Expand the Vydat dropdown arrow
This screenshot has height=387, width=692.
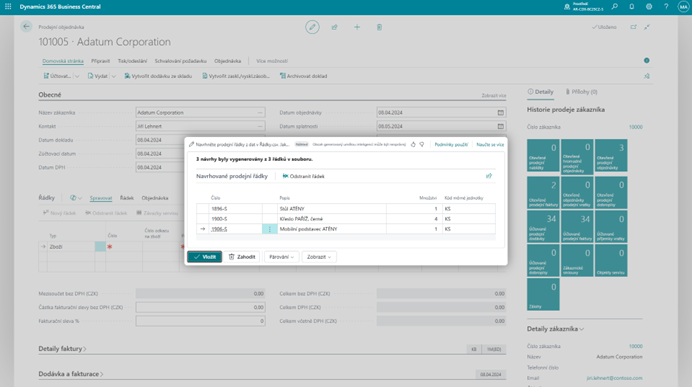pyautogui.click(x=113, y=76)
